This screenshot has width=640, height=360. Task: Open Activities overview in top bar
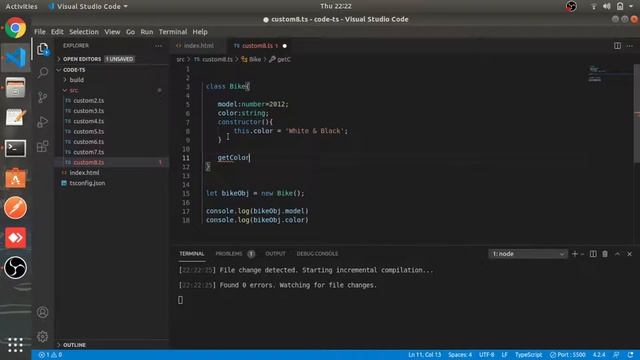click(21, 6)
